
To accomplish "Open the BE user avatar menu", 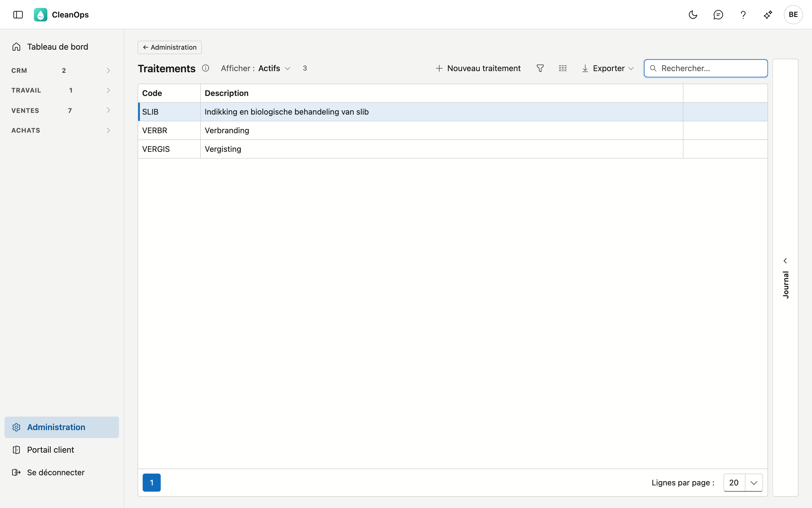I will coord(793,14).
